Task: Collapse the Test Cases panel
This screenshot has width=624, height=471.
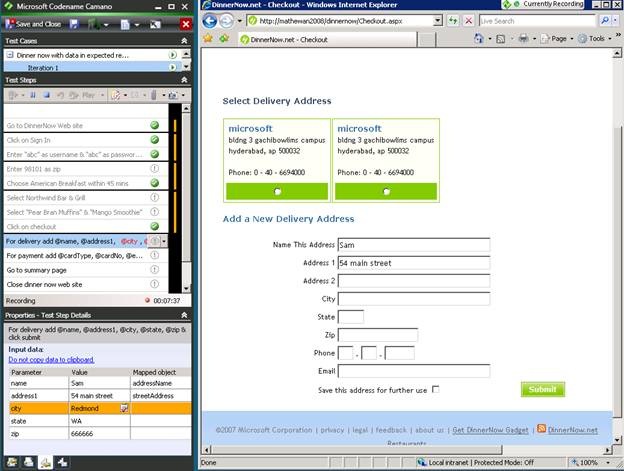Action: point(184,41)
